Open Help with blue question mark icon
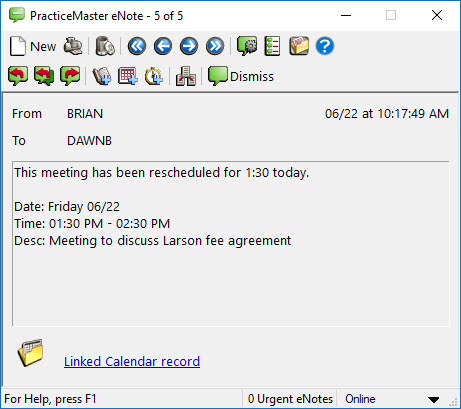The height and width of the screenshot is (409, 461). pos(325,46)
